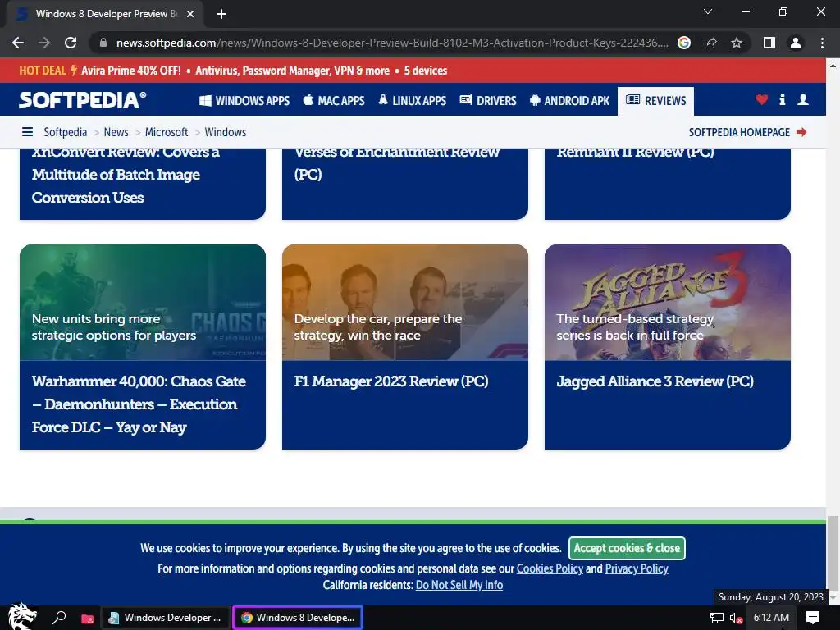Open Remnant II Review article
The height and width of the screenshot is (630, 840).
(636, 152)
